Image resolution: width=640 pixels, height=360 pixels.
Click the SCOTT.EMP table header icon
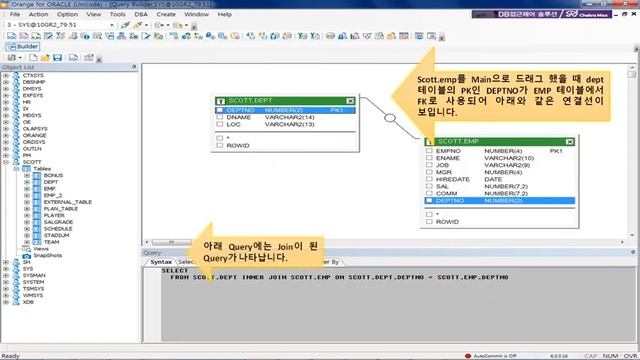(x=429, y=142)
